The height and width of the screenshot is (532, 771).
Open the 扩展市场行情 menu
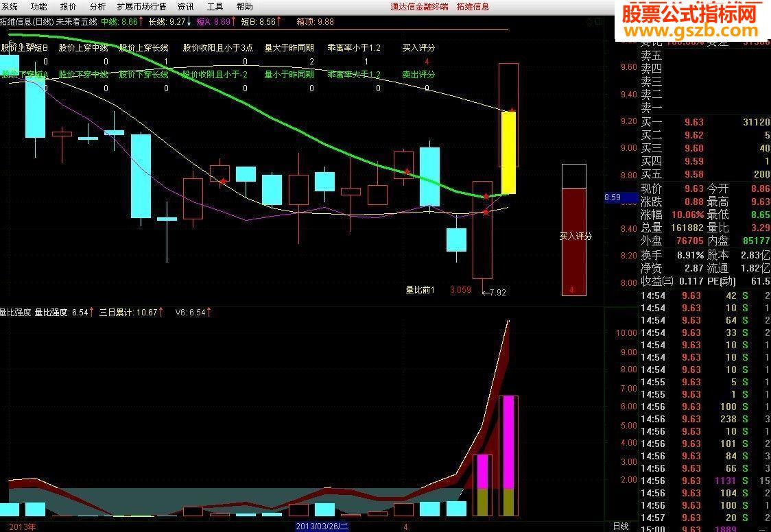click(141, 7)
